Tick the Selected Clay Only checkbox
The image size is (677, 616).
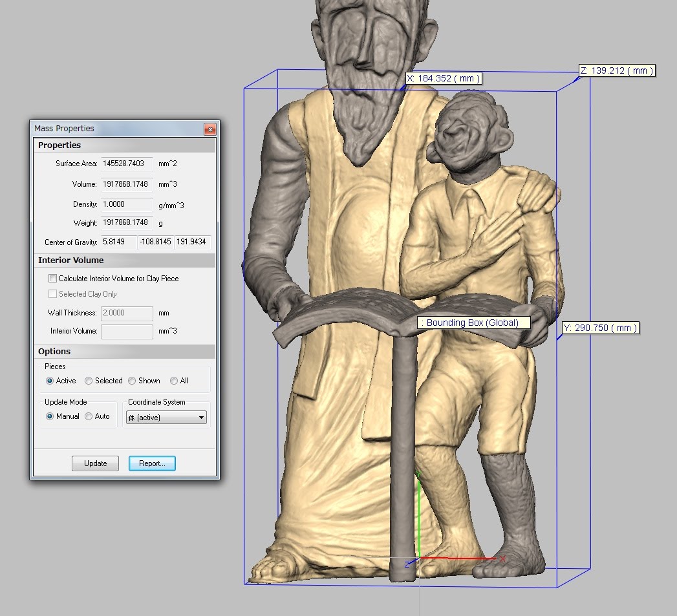(53, 294)
